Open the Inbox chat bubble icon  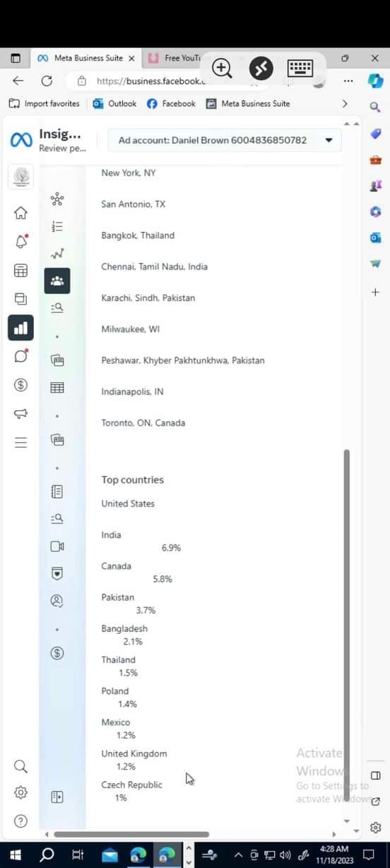click(x=20, y=356)
